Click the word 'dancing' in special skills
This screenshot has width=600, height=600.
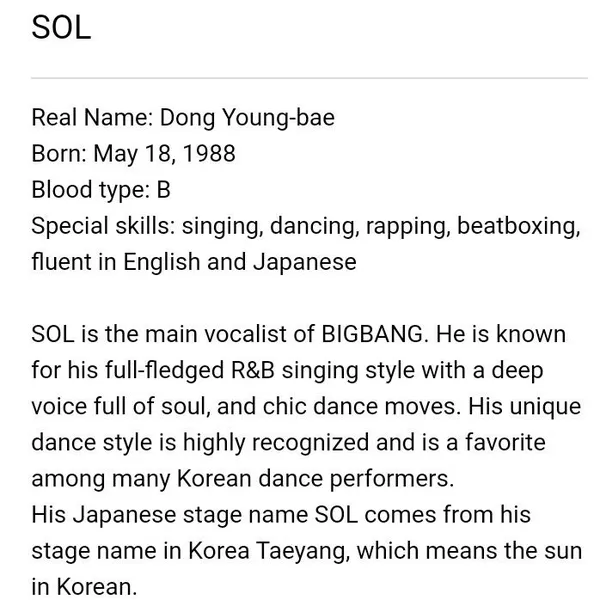point(315,226)
